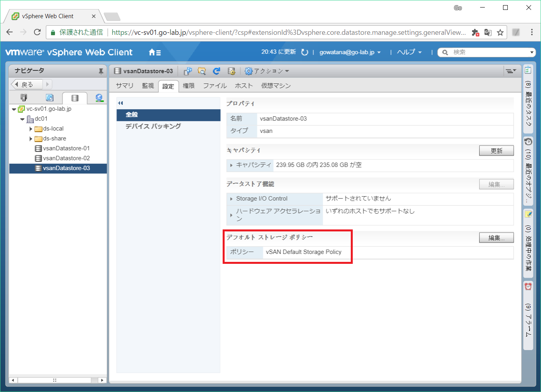Click the navigator scrollbar right arrow
Screen dimensions: 541x392
click(102, 380)
